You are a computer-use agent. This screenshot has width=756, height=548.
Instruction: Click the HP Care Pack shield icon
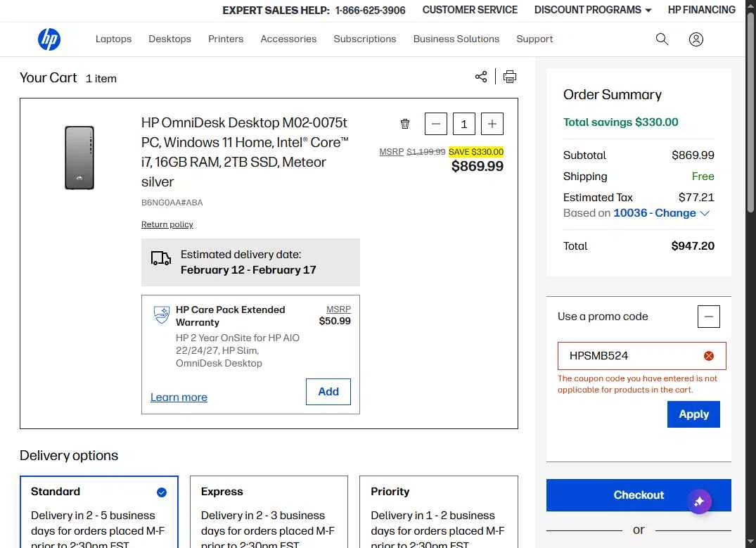[162, 315]
